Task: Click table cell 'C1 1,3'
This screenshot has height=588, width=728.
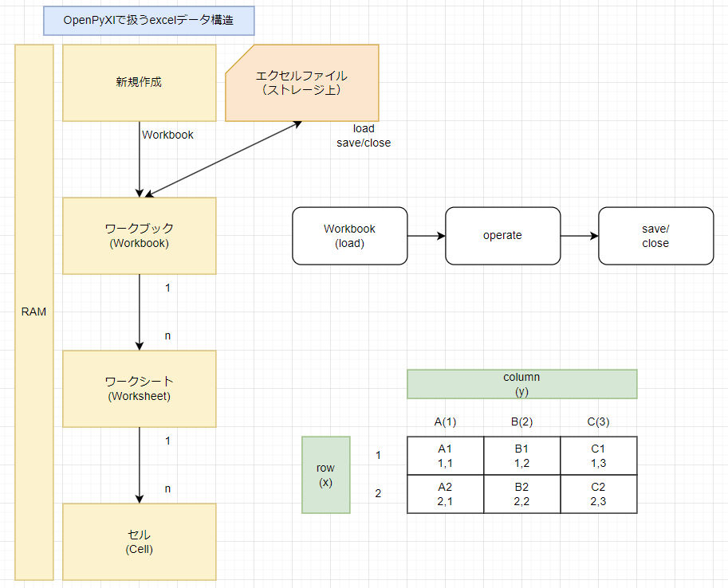Action: click(599, 456)
